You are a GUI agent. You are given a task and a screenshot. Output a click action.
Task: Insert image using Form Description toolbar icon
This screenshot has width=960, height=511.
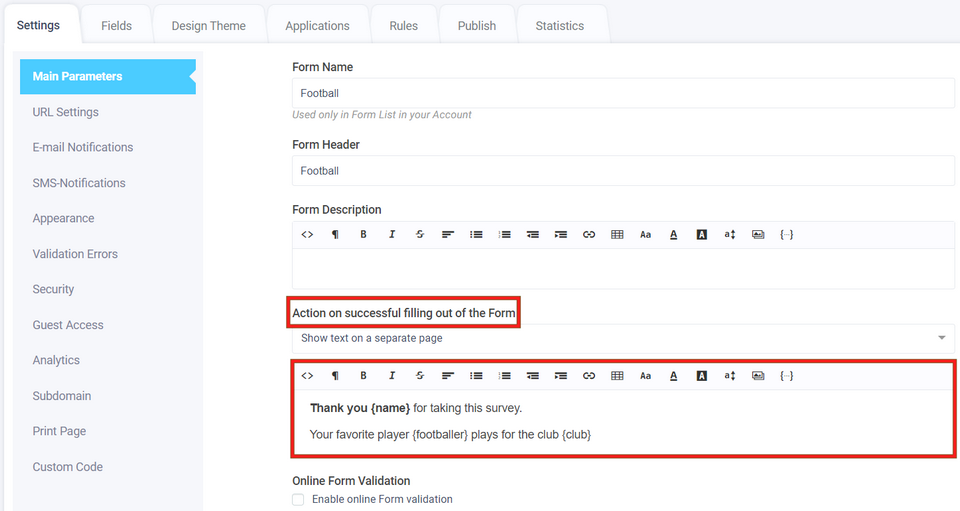pyautogui.click(x=758, y=234)
